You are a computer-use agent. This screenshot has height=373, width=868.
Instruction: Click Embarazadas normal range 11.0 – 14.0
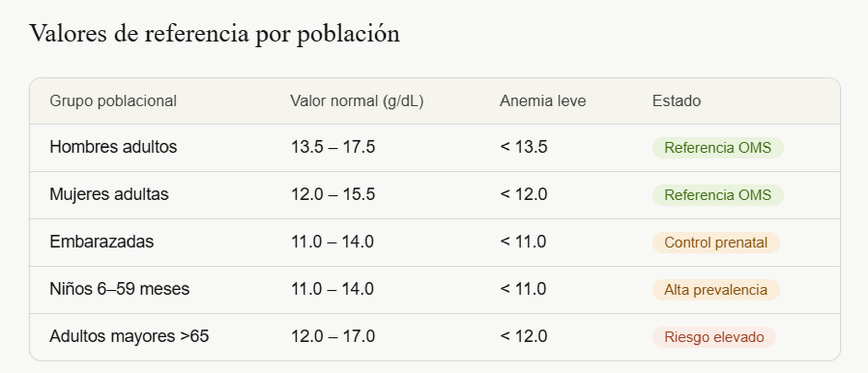(x=332, y=242)
